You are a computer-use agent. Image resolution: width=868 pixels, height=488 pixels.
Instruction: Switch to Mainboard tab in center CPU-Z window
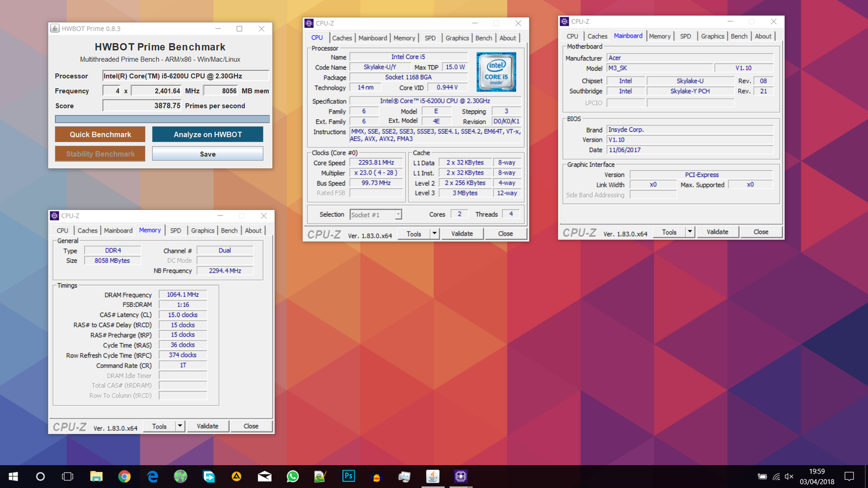point(373,38)
